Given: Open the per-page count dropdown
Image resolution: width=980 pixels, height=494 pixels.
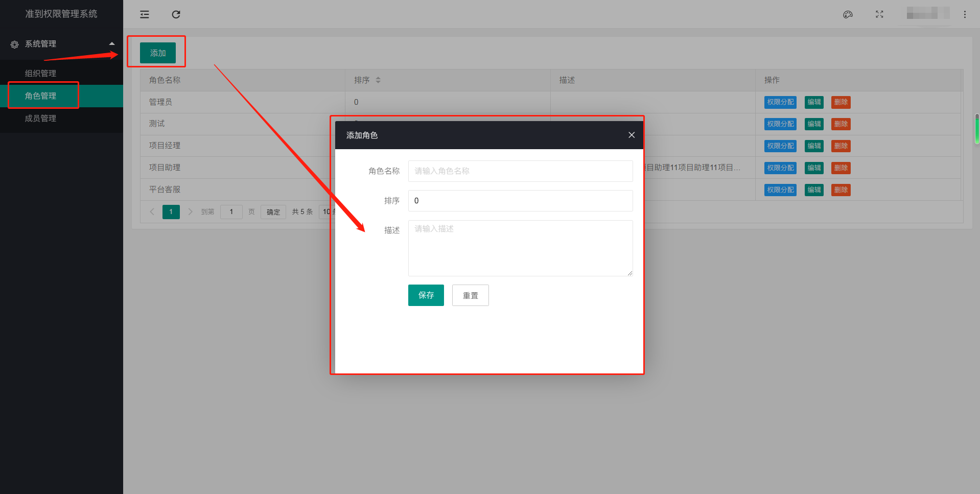Looking at the screenshot, I should pos(326,211).
